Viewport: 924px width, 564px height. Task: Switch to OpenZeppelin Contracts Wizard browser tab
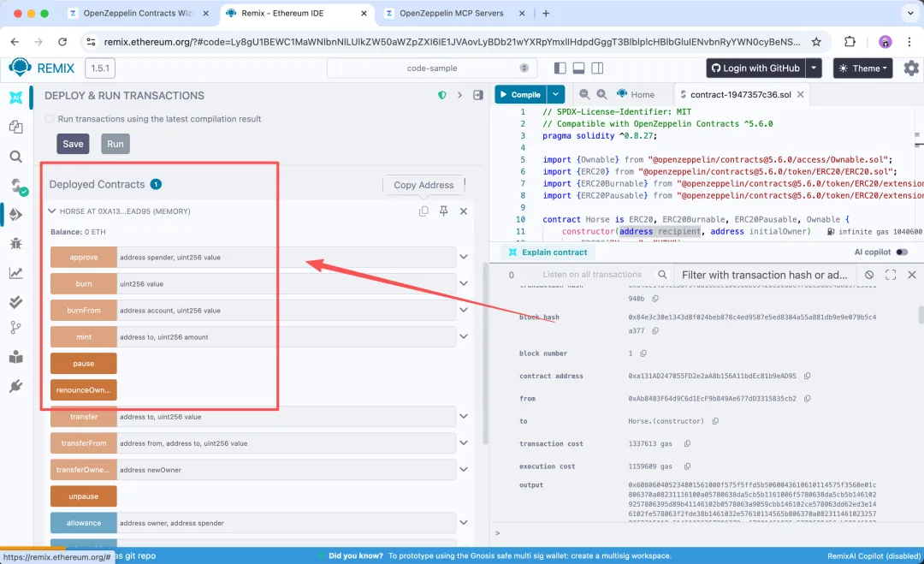click(138, 13)
